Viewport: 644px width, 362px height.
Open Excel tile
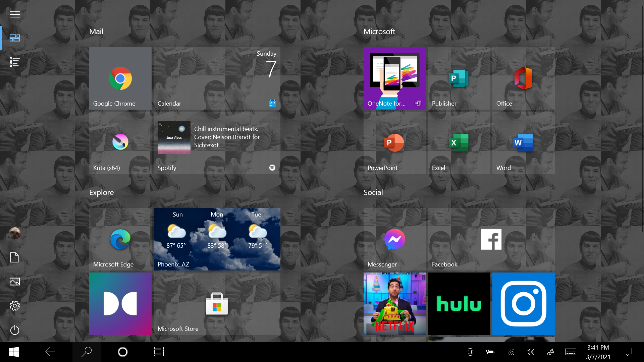point(459,143)
